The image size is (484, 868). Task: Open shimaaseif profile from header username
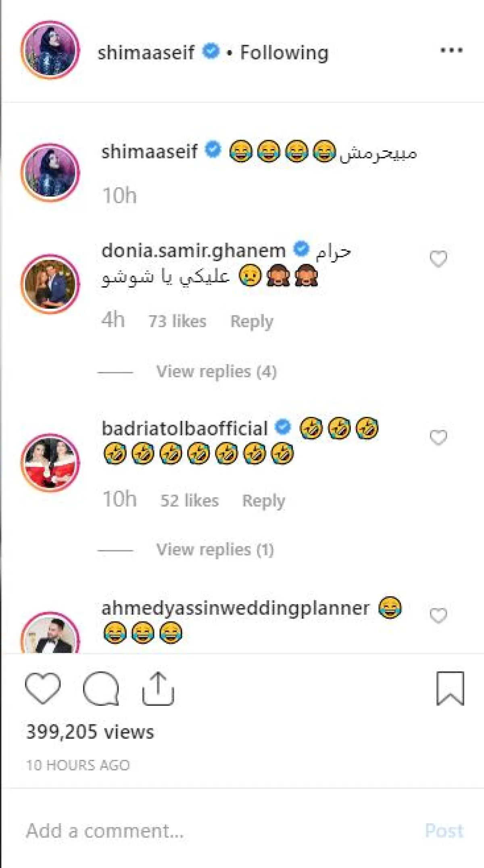[x=146, y=52]
